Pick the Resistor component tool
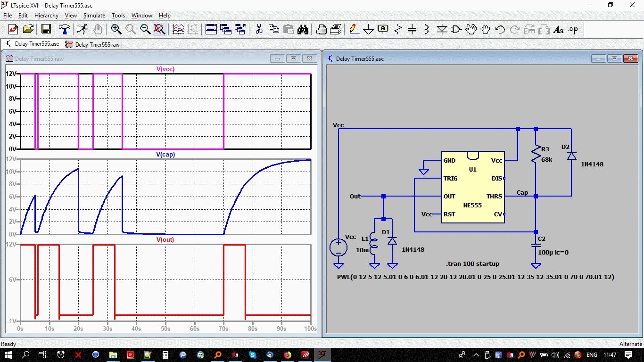 coord(397,30)
